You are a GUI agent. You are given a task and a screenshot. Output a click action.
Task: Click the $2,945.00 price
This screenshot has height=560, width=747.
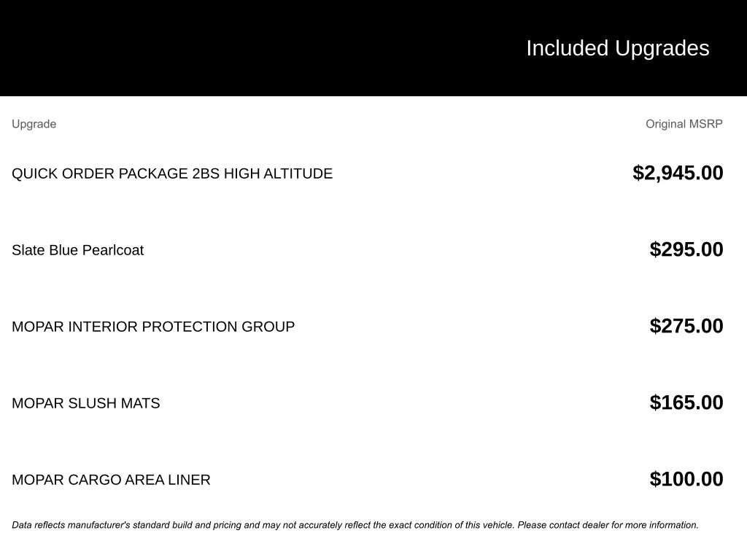coord(678,173)
